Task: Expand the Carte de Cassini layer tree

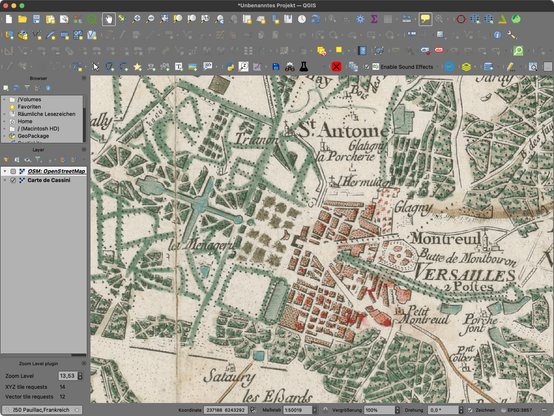Action: [x=5, y=180]
